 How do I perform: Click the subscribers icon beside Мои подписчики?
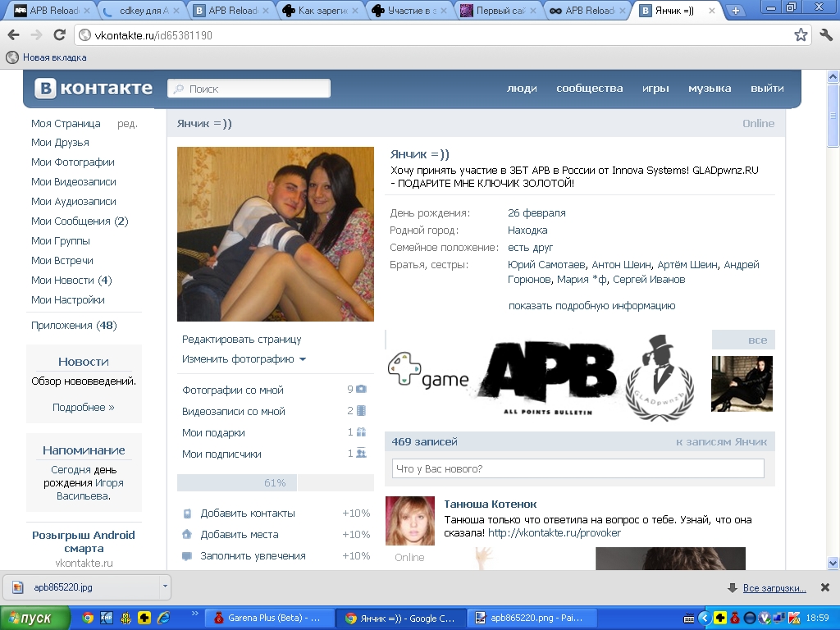[x=361, y=454]
